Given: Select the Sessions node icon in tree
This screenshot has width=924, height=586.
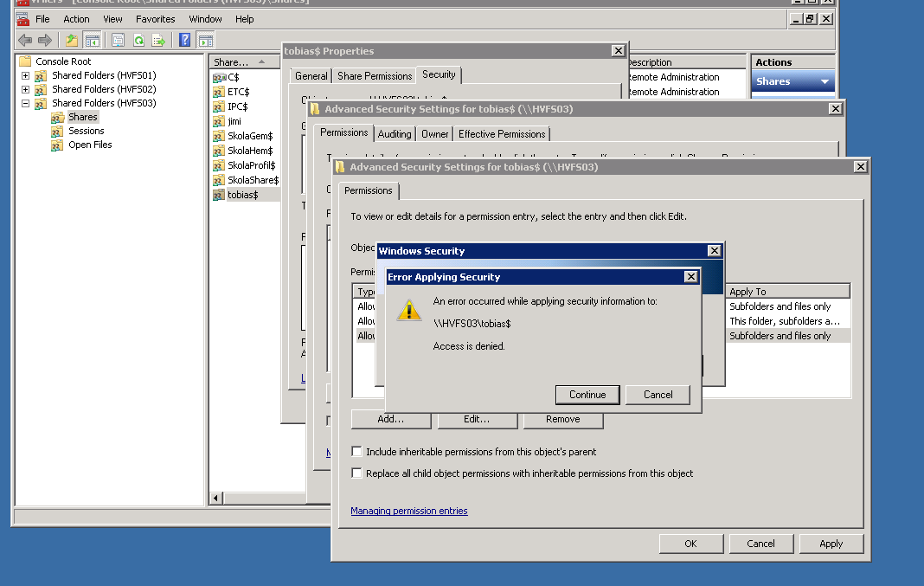Looking at the screenshot, I should point(57,132).
